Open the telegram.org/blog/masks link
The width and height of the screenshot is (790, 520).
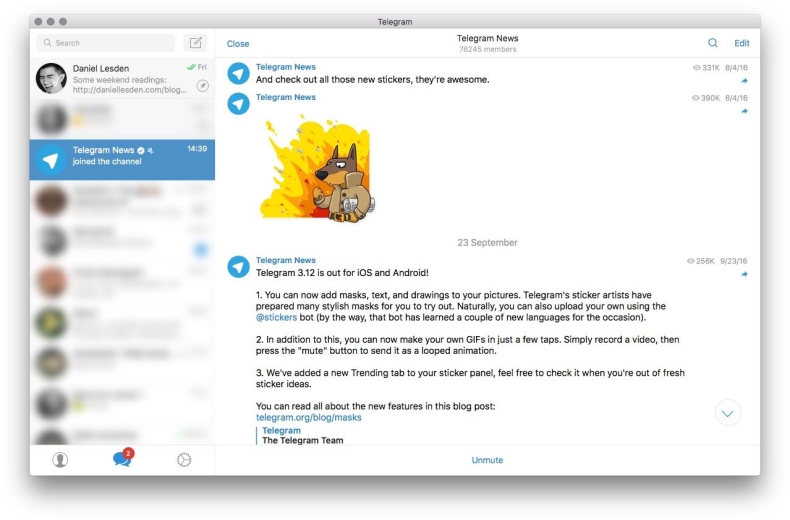(308, 417)
